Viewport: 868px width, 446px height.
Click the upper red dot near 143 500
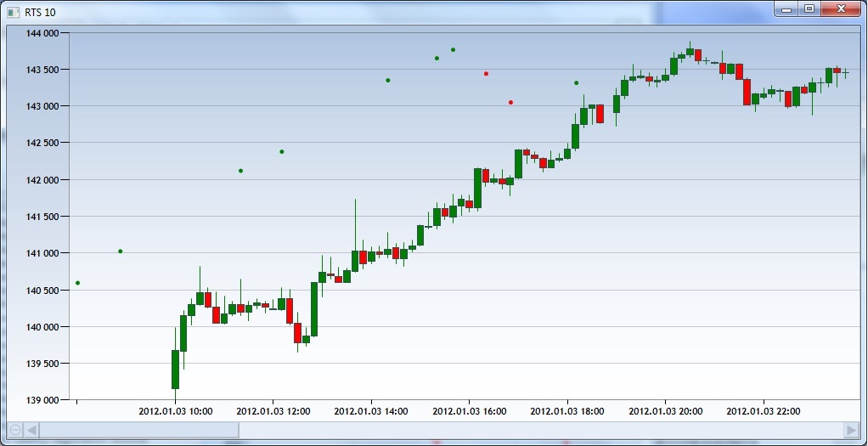tap(486, 74)
